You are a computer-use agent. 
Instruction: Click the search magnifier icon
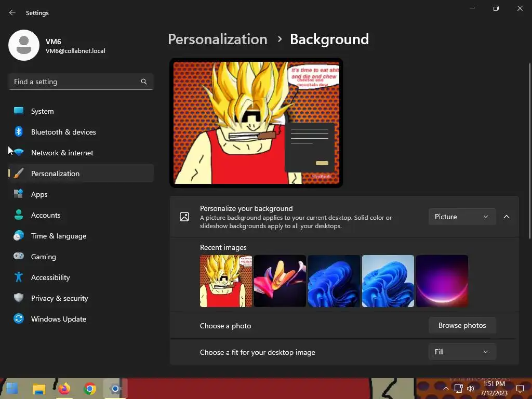[144, 82]
